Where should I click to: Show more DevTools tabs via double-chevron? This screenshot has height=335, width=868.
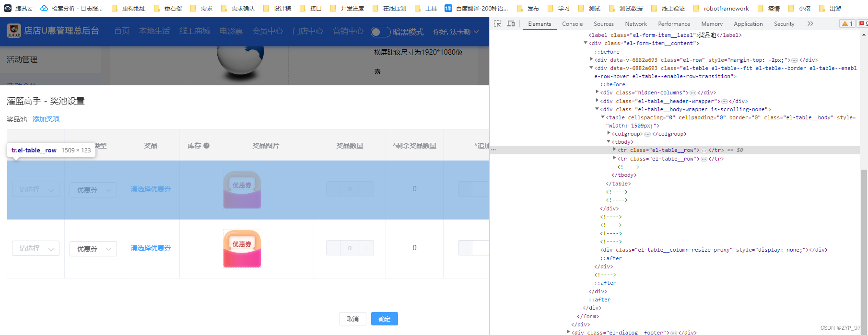810,23
